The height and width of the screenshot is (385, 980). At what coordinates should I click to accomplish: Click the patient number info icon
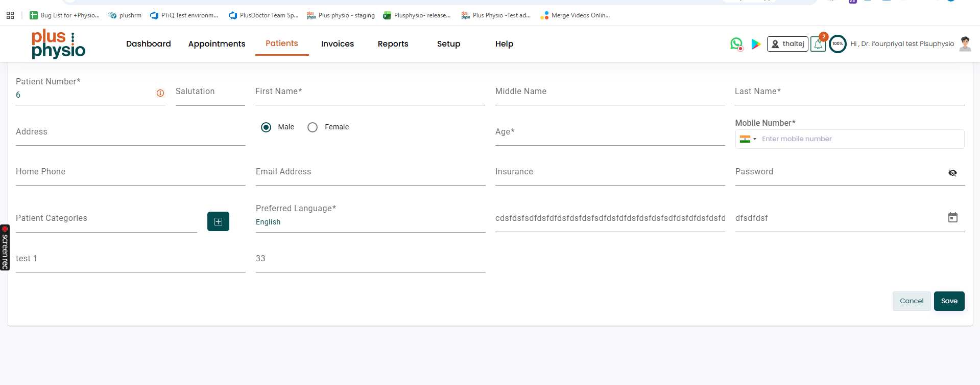point(160,93)
